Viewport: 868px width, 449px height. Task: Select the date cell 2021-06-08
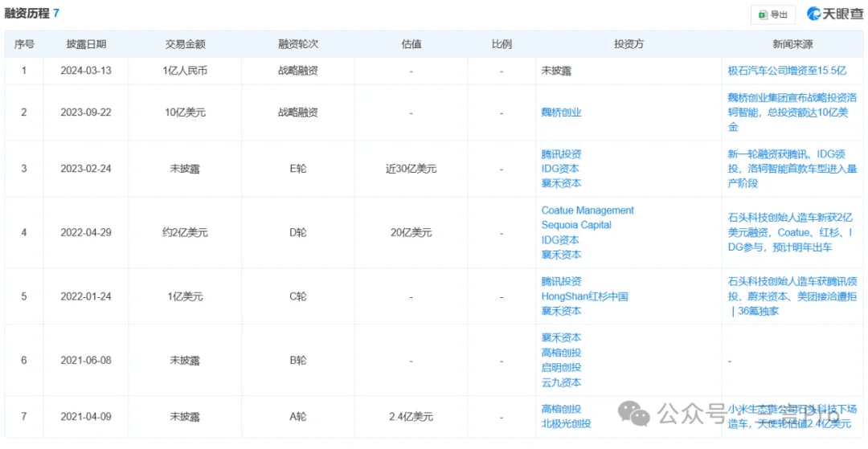click(x=86, y=361)
